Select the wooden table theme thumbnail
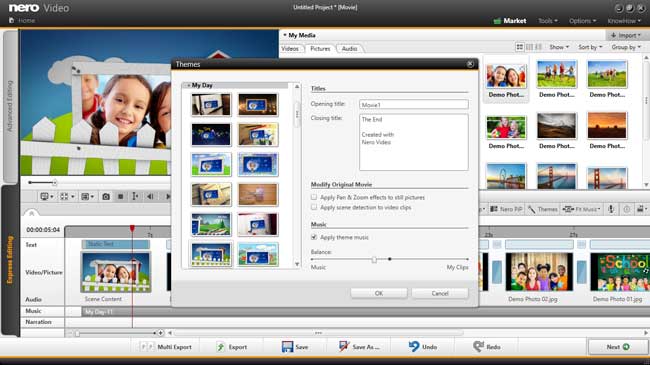 pyautogui.click(x=258, y=195)
